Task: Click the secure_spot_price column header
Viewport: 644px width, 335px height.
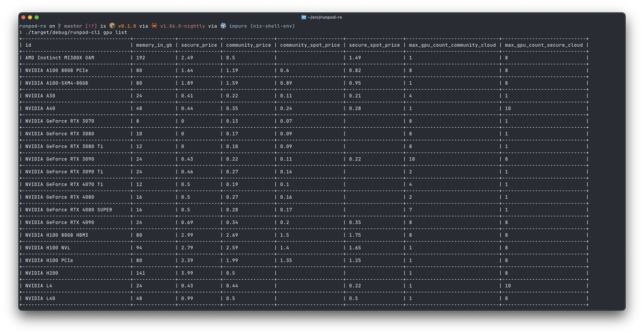Action: click(375, 45)
